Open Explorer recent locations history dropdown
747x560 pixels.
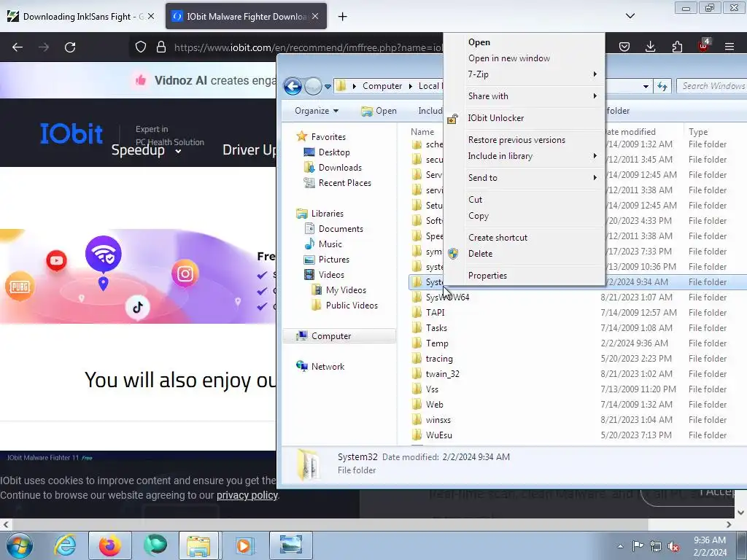point(328,87)
